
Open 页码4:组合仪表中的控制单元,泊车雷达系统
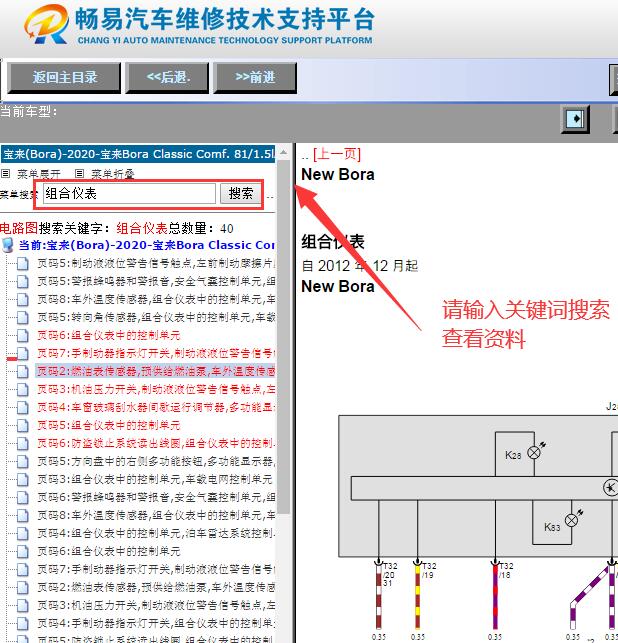click(x=156, y=533)
